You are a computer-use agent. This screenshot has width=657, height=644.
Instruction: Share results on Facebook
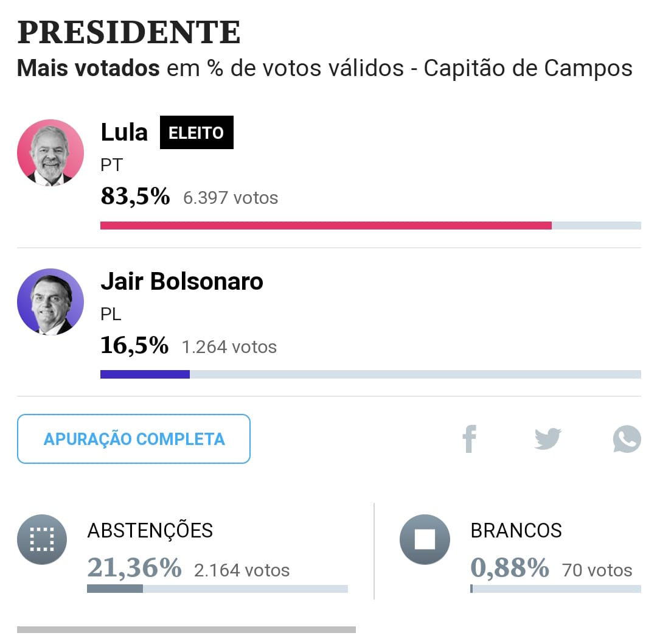469,439
